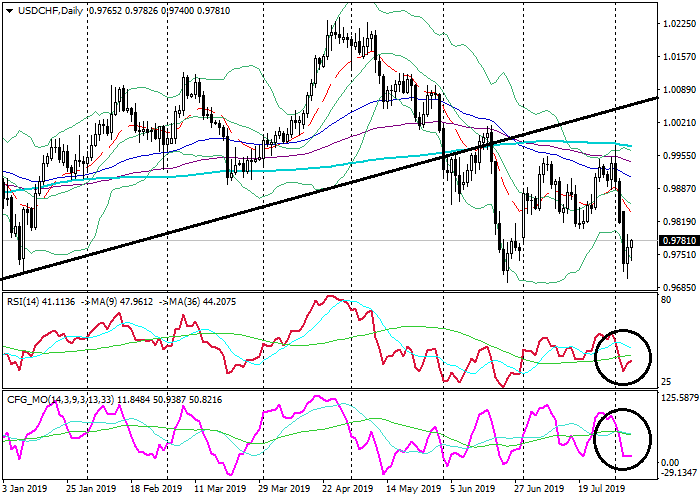Select the black circle in RSI panel

(622, 356)
